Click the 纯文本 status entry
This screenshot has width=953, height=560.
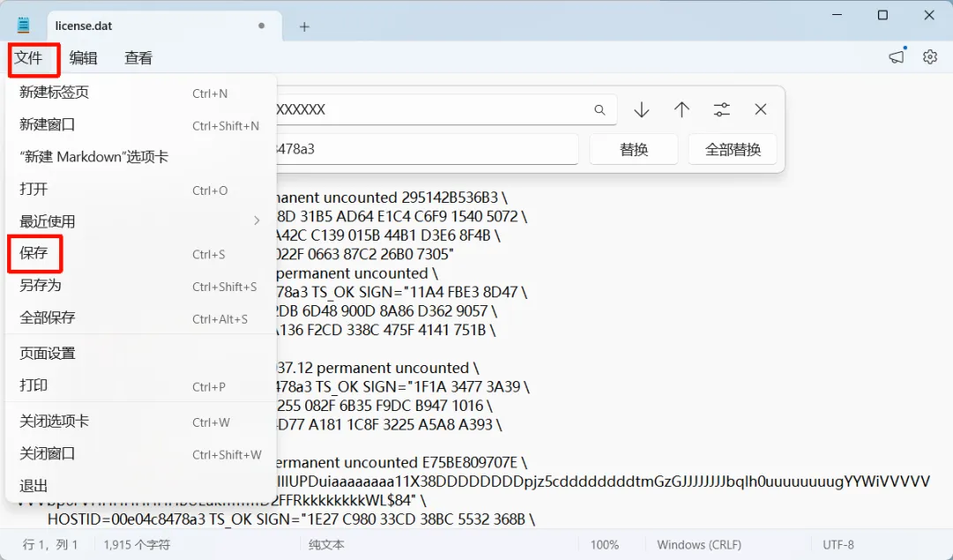pos(326,545)
